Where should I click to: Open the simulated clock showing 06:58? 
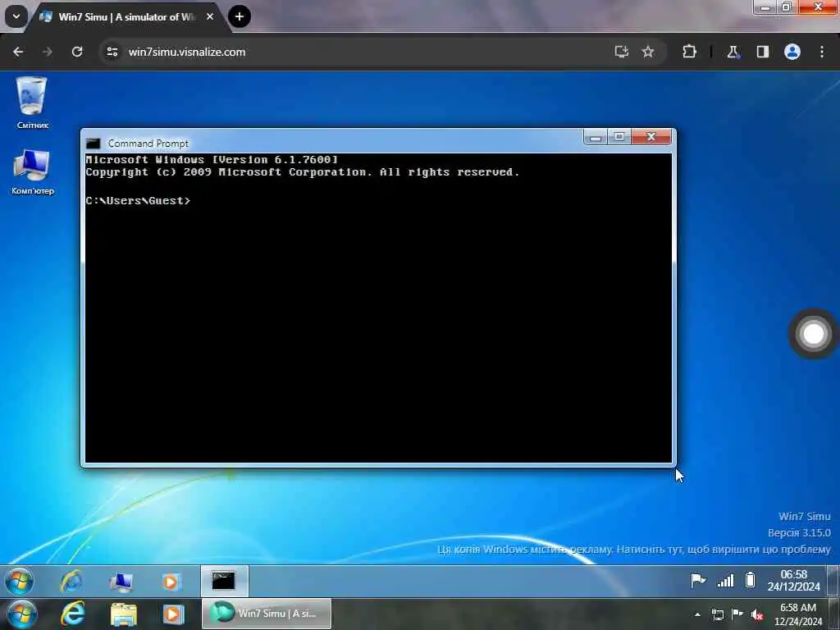(793, 581)
